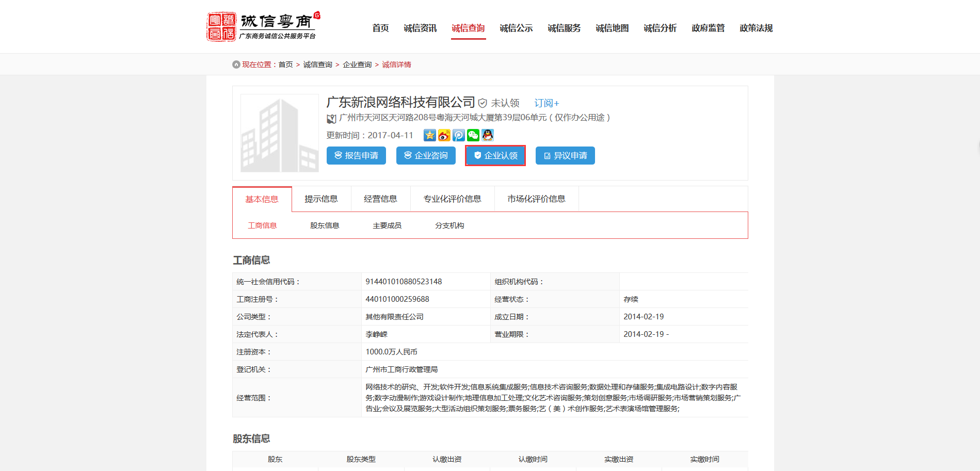Click the 异议申请 button
The image size is (980, 471).
tap(565, 155)
